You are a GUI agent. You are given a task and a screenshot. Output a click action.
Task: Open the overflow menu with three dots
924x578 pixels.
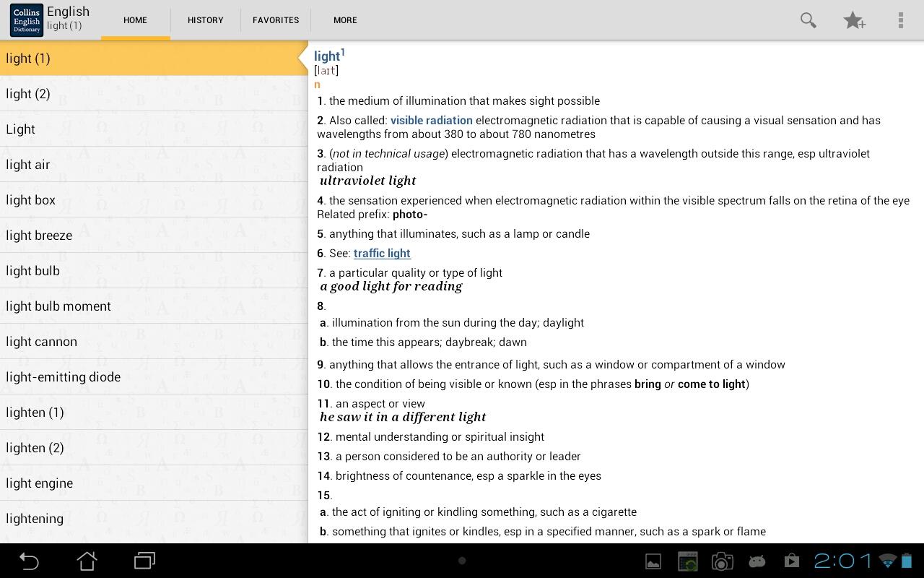[x=901, y=20]
